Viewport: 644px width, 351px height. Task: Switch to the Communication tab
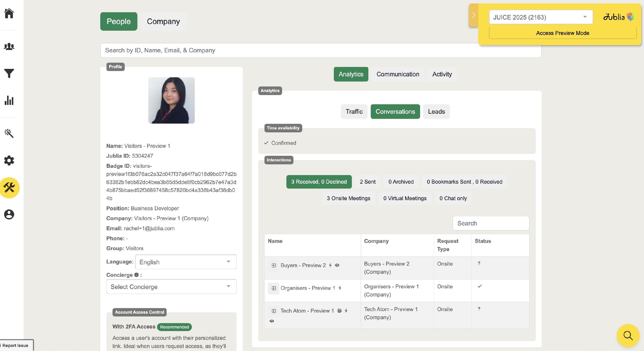[x=398, y=74]
